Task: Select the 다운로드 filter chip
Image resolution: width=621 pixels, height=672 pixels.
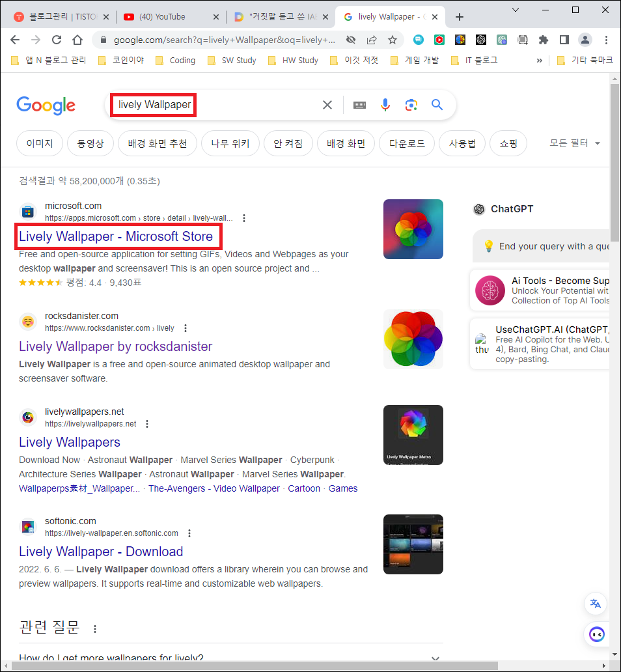Action: [x=407, y=143]
